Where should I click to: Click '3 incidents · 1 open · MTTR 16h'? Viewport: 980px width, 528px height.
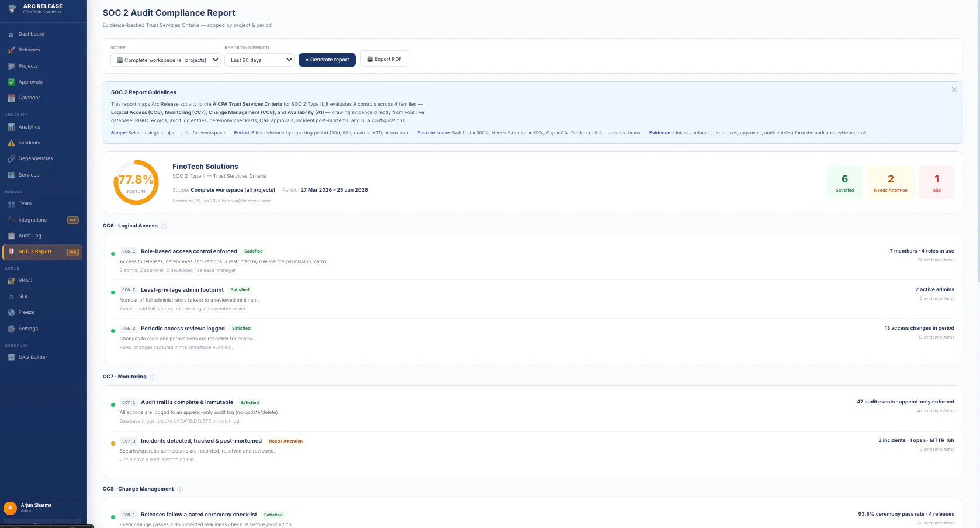tap(916, 440)
